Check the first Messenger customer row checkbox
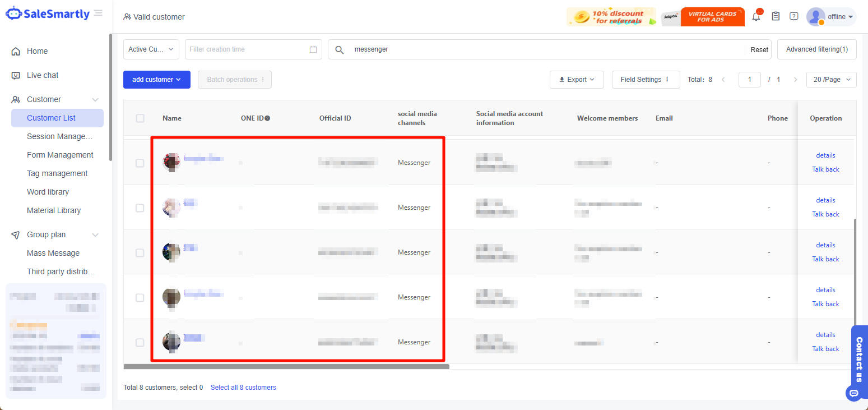The width and height of the screenshot is (868, 410). point(140,163)
